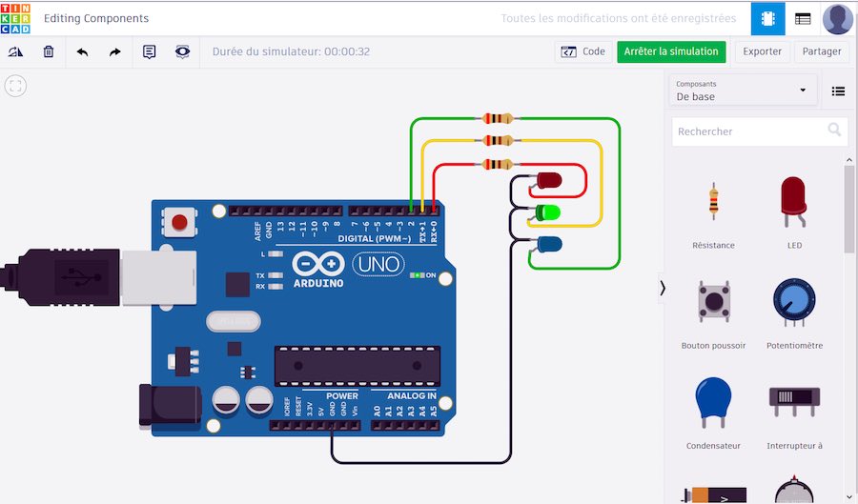
Task: Undo the last action
Action: (82, 52)
